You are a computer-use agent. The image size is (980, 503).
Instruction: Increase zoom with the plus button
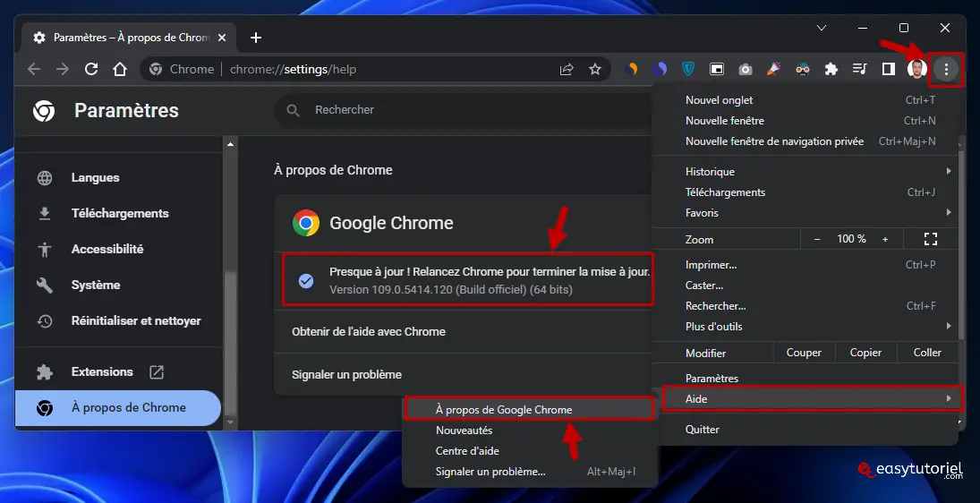point(885,239)
